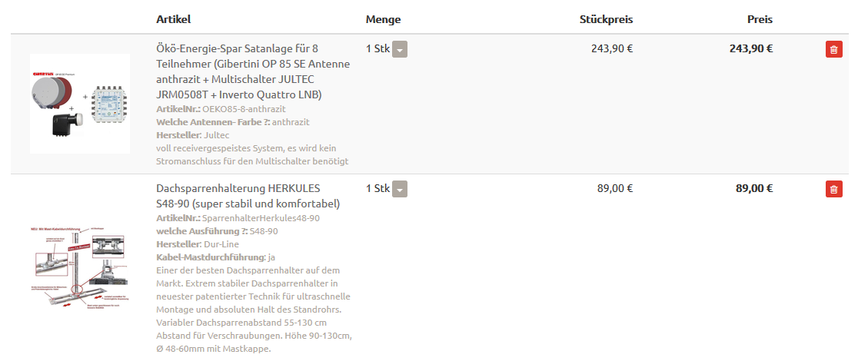Select the Preis column header
Image resolution: width=868 pixels, height=361 pixels.
click(x=760, y=19)
